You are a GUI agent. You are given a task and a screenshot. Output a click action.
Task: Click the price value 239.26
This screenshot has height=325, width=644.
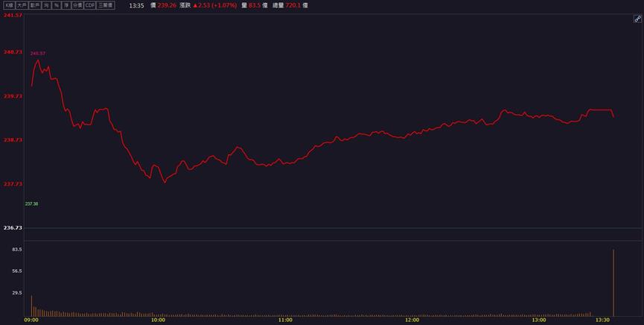tap(167, 6)
